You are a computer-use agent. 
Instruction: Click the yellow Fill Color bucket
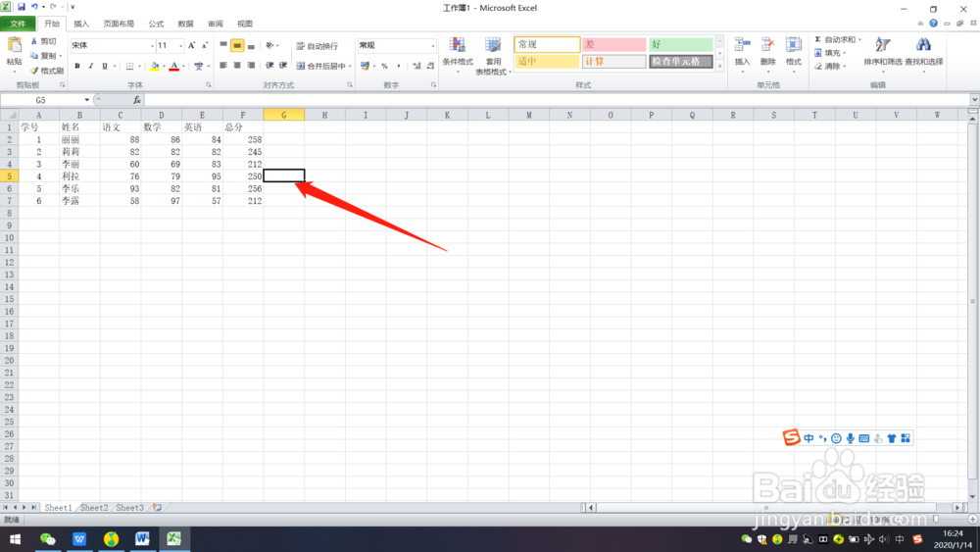(155, 66)
